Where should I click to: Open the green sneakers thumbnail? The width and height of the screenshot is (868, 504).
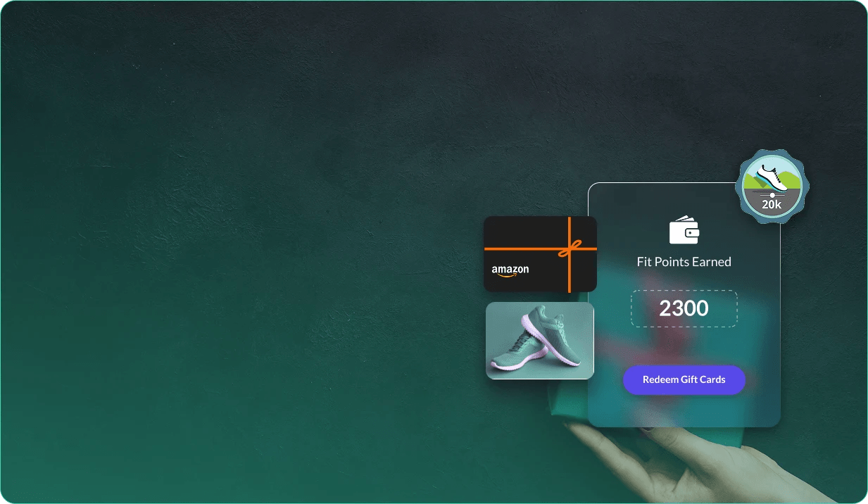(x=539, y=341)
